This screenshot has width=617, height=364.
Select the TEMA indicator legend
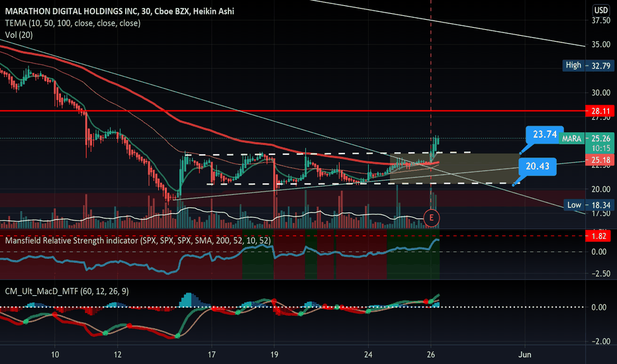[73, 23]
